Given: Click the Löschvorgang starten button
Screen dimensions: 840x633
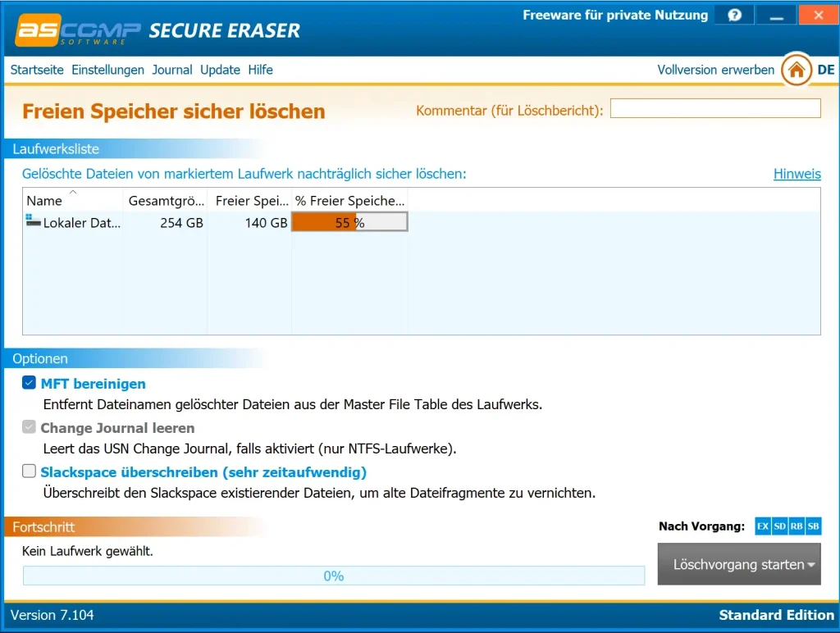Looking at the screenshot, I should coord(739,564).
